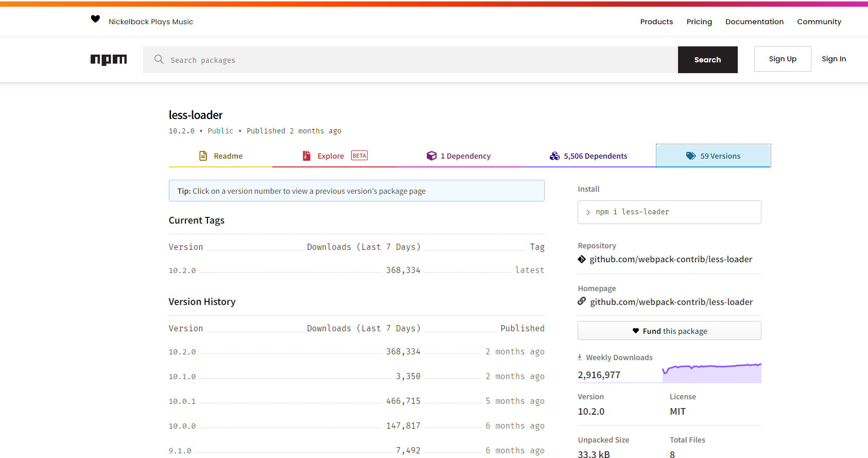The height and width of the screenshot is (458, 868).
Task: Click the Sign In link
Action: pyautogui.click(x=834, y=59)
